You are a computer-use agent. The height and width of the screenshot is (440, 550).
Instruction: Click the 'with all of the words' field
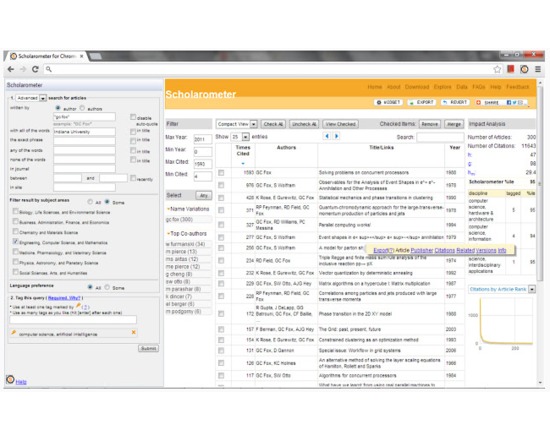(85, 132)
